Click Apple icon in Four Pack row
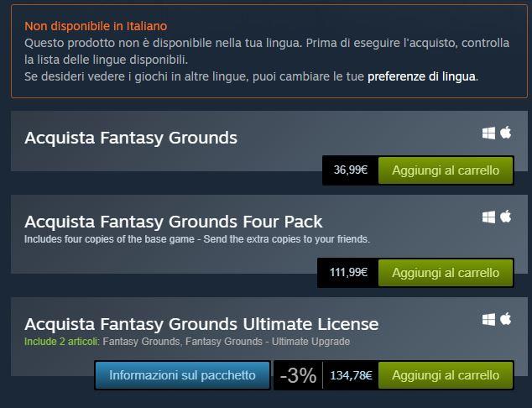 (x=505, y=217)
